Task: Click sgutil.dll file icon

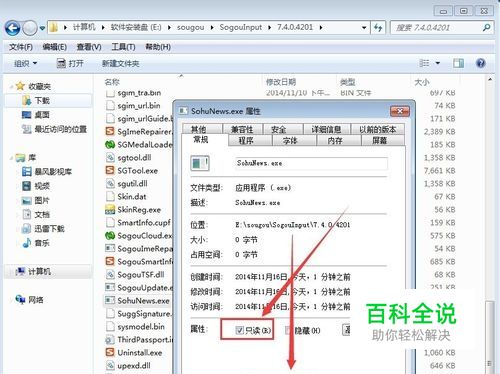Action: click(110, 183)
